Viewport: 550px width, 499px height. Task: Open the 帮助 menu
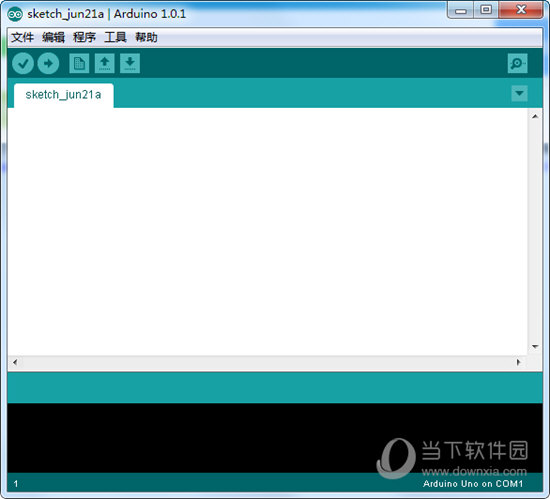click(146, 37)
